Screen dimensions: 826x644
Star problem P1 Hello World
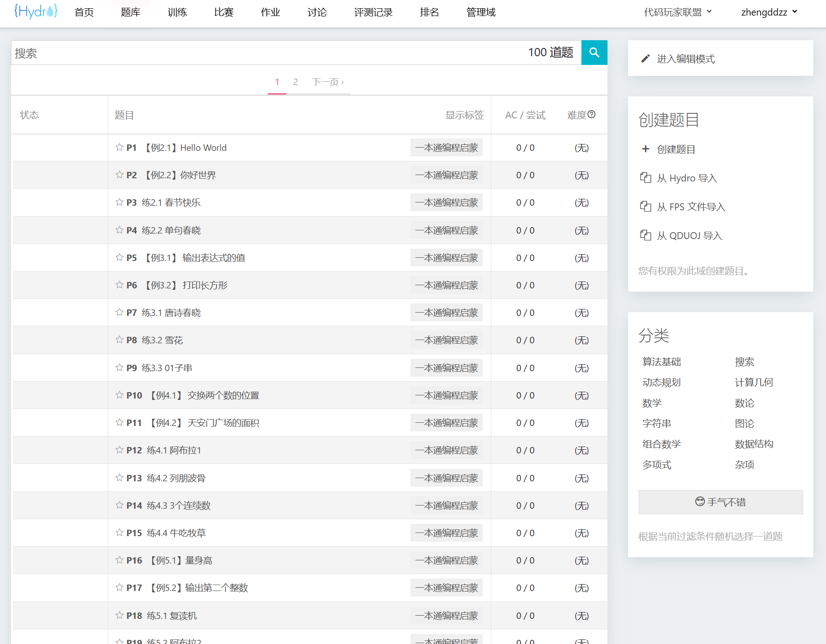pos(119,147)
